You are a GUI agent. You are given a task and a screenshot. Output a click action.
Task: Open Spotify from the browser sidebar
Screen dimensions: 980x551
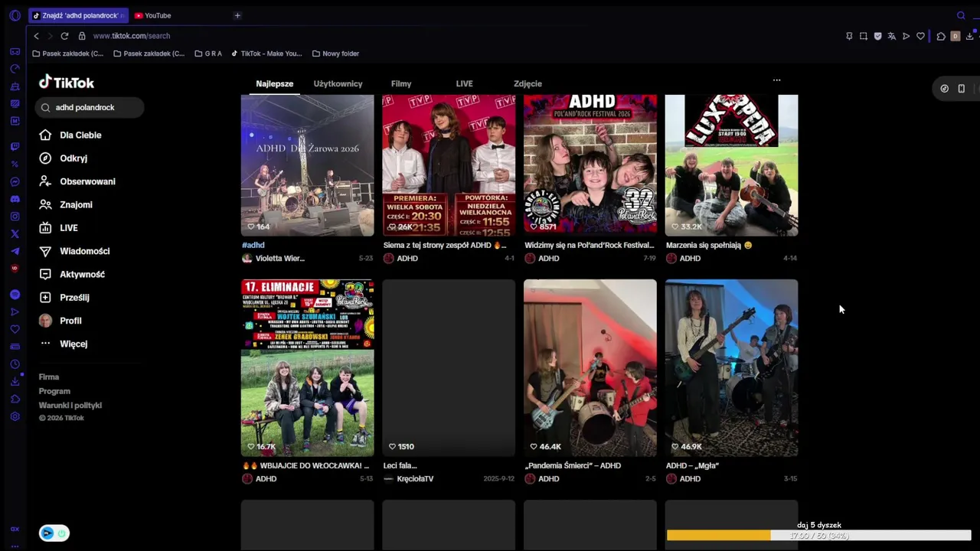tap(15, 295)
